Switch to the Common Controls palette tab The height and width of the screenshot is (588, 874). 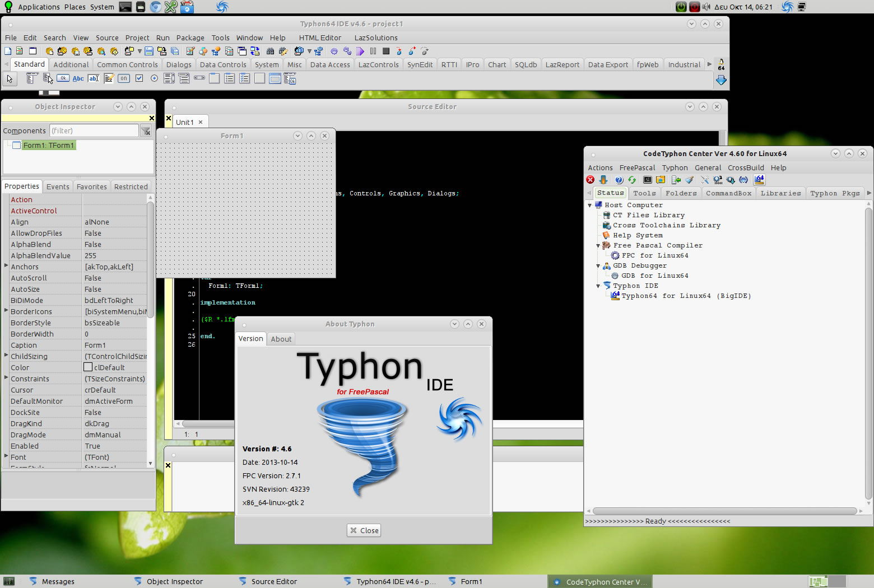coord(127,65)
